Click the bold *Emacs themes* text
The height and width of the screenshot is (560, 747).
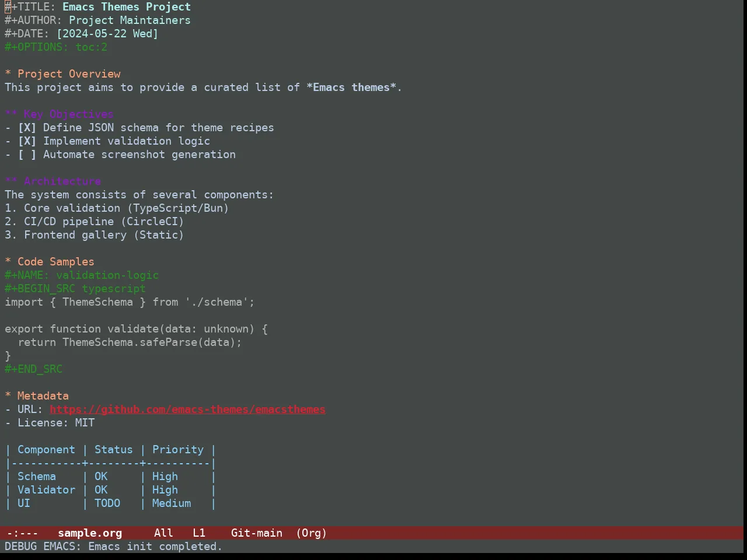point(351,87)
